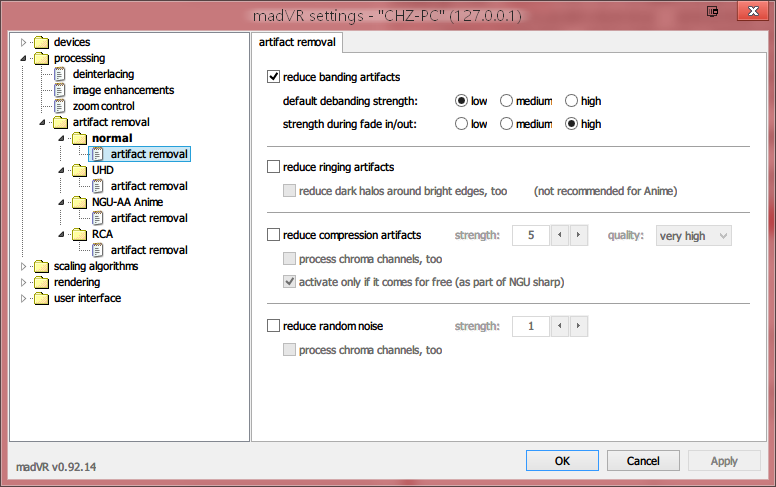This screenshot has height=487, width=776.
Task: Click the processing folder icon
Action: point(42,58)
